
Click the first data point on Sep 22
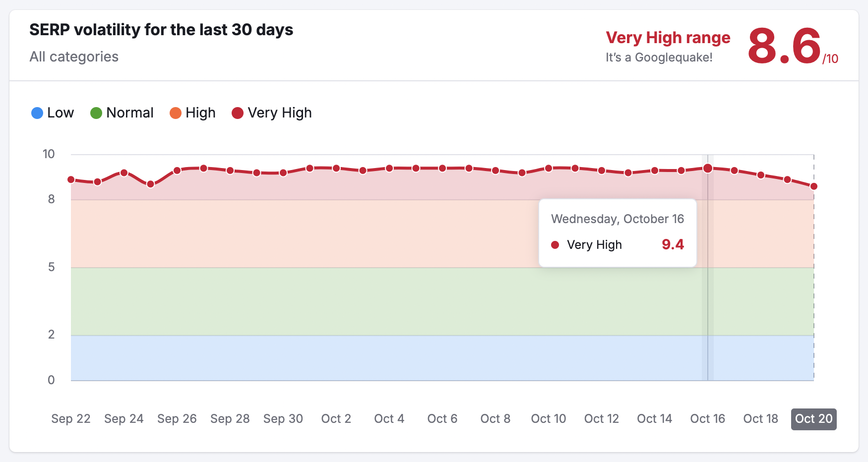pyautogui.click(x=71, y=179)
